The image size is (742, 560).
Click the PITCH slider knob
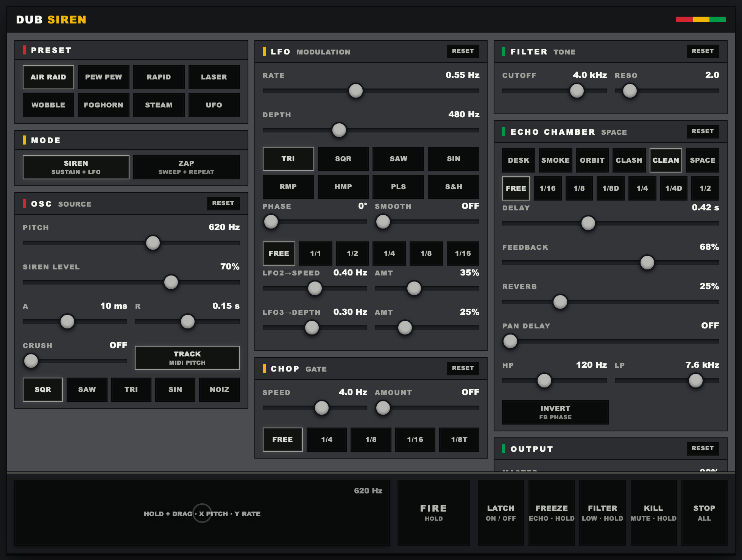coord(153,243)
